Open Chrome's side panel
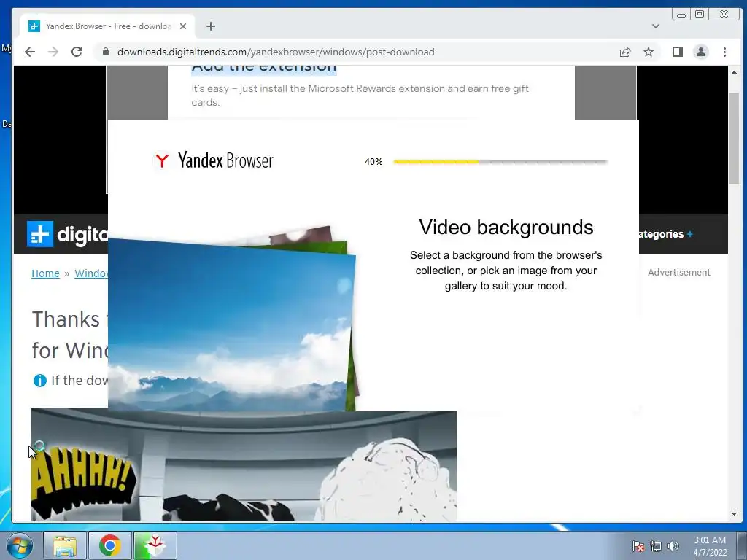The width and height of the screenshot is (747, 560). point(678,52)
